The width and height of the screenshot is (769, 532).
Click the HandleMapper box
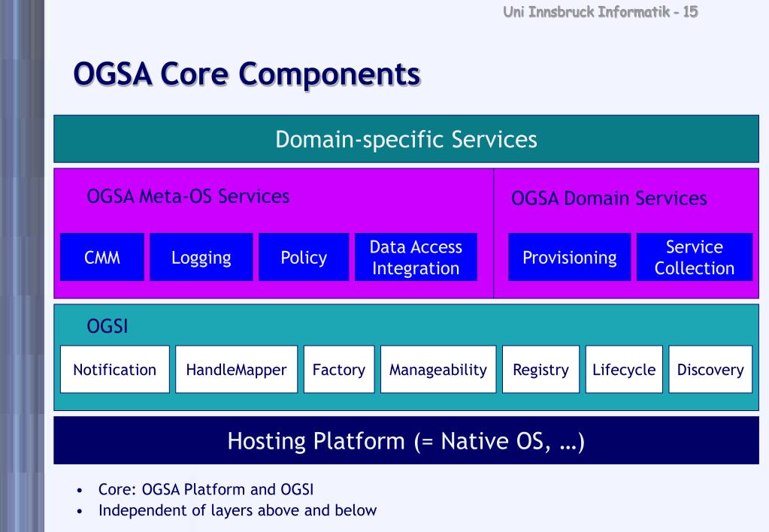coord(236,369)
